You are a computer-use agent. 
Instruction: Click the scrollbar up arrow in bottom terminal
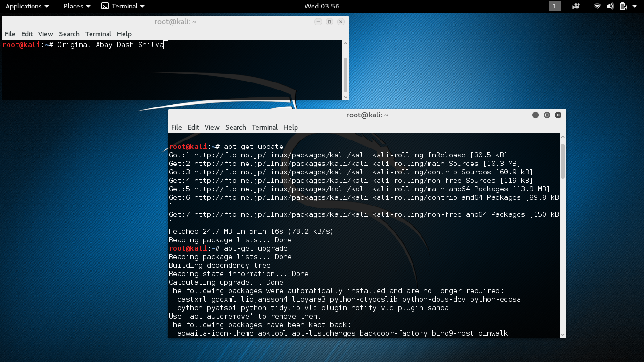(x=562, y=136)
